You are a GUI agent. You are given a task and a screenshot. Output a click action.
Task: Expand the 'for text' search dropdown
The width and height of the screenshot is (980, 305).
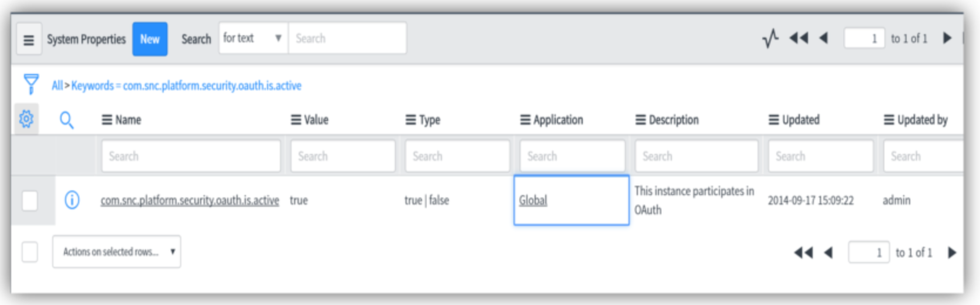pos(254,38)
